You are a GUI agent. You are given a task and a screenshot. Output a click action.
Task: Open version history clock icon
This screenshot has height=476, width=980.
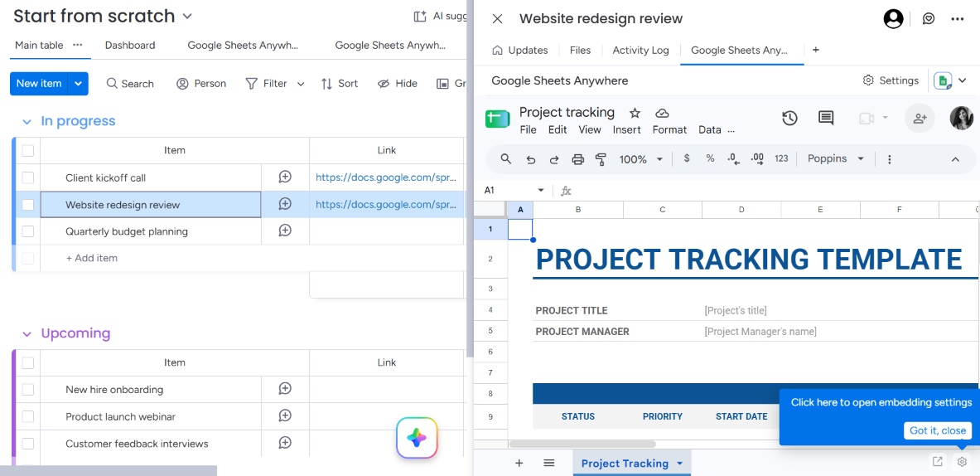pos(790,118)
